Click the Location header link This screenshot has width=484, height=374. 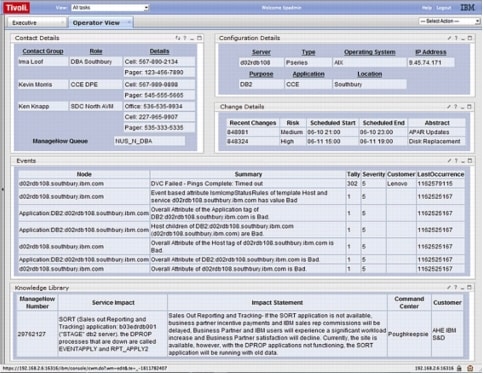(370, 74)
